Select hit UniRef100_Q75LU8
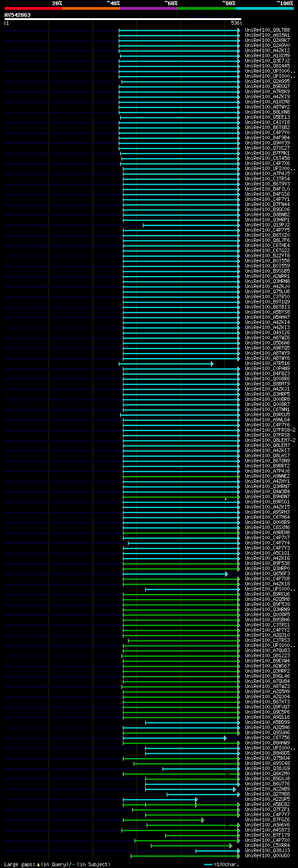The height and width of the screenshot is (868, 298). (267, 292)
